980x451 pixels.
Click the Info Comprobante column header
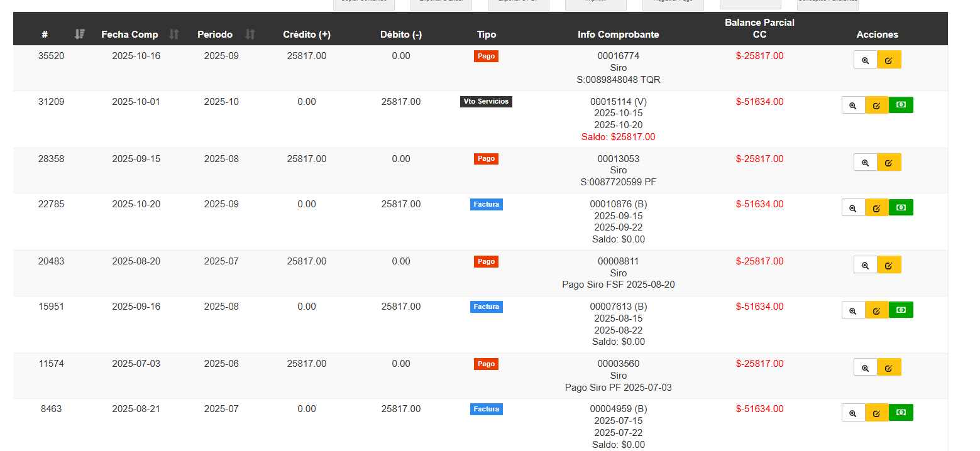click(x=619, y=35)
